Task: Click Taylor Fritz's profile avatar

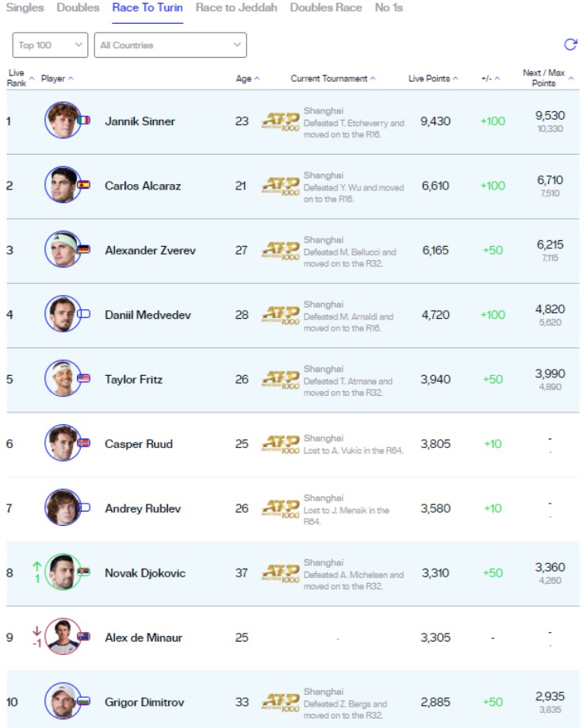Action: click(63, 378)
